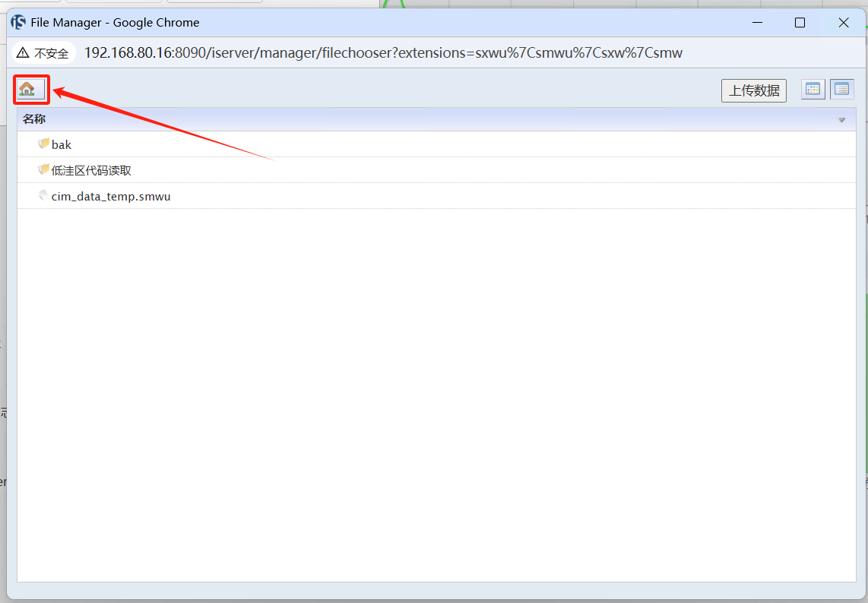Screen dimensions: 868x603
Task: Open the bak folder by name
Action: [62, 144]
